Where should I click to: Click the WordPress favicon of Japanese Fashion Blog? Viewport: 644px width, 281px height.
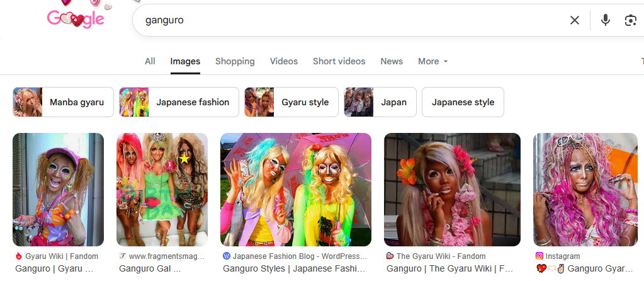click(226, 256)
